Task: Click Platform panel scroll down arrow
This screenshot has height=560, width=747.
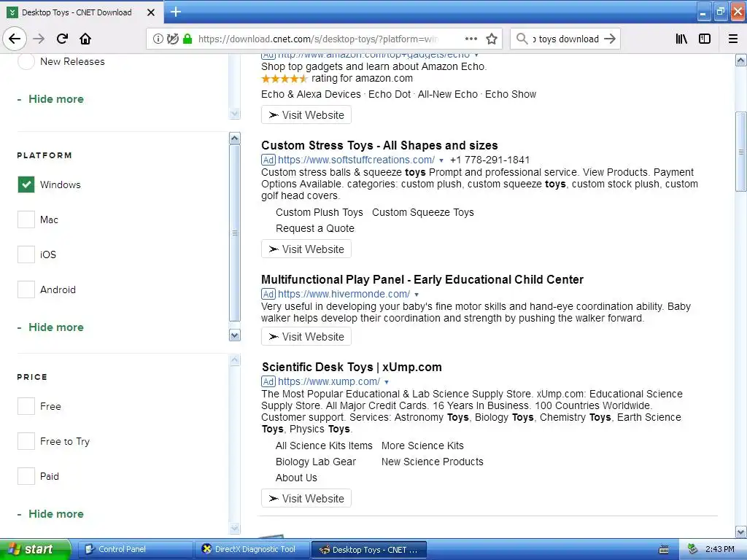Action: 234,335
